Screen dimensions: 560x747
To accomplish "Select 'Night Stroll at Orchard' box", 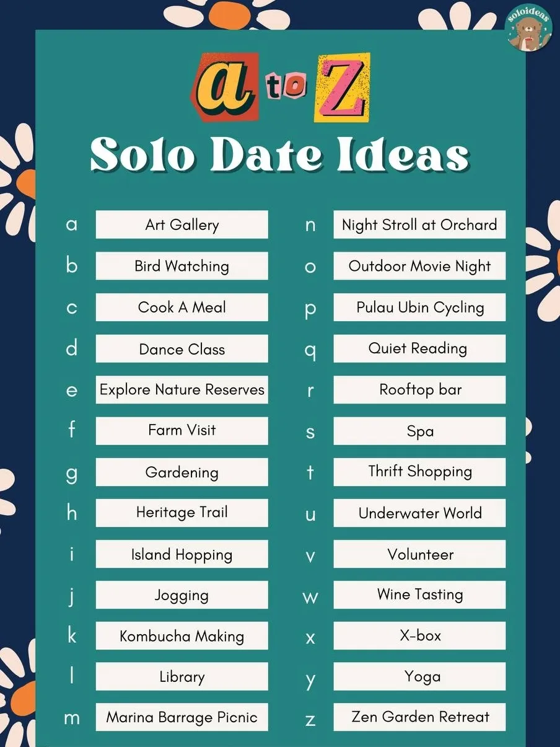I will pos(419,224).
